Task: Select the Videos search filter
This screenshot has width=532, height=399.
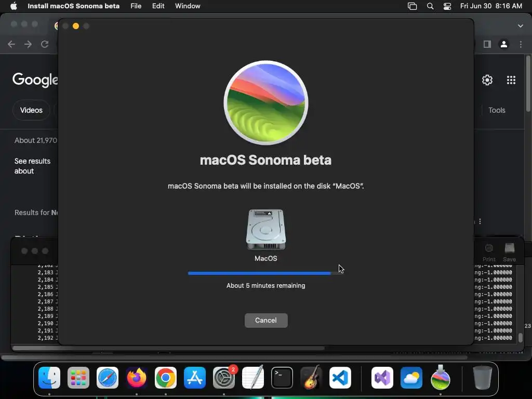Action: click(x=31, y=110)
